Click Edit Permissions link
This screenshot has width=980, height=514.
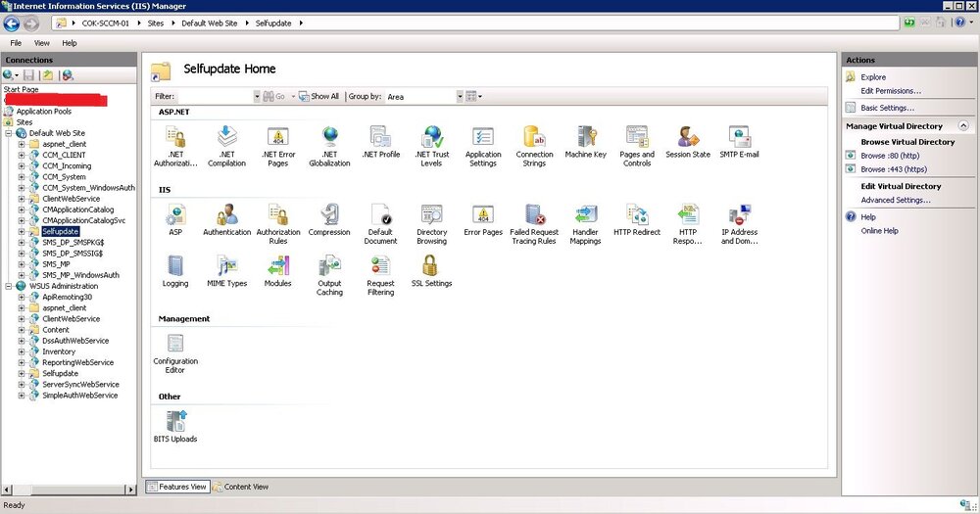click(891, 91)
